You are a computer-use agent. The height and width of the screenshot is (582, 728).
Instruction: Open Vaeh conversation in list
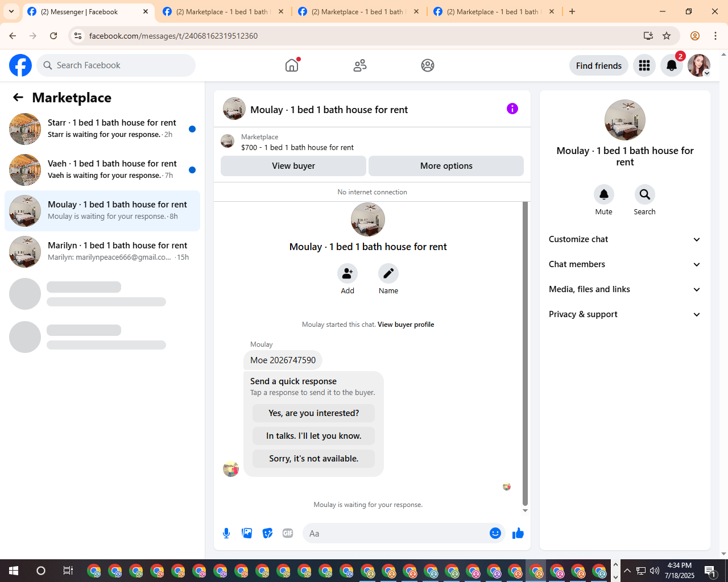tap(102, 170)
